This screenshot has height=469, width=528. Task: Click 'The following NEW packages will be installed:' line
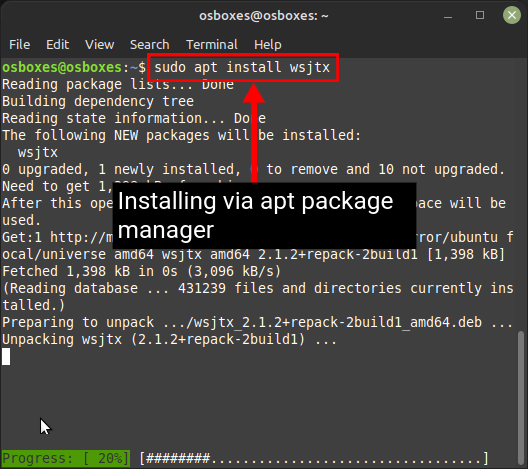pos(182,135)
